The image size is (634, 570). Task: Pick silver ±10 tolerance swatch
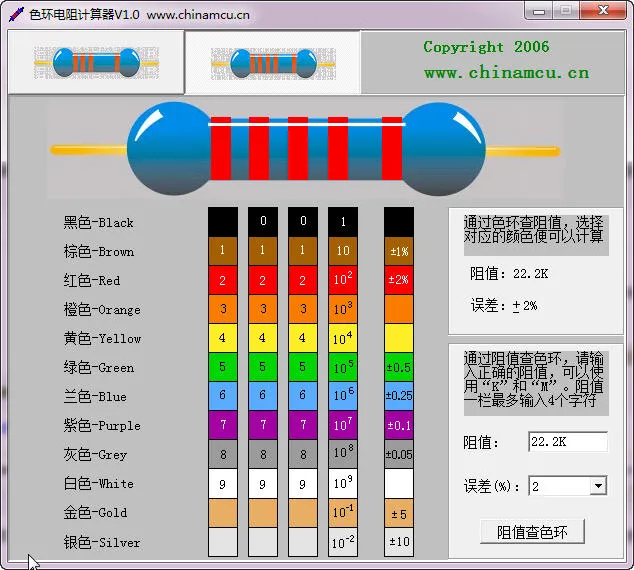click(398, 542)
